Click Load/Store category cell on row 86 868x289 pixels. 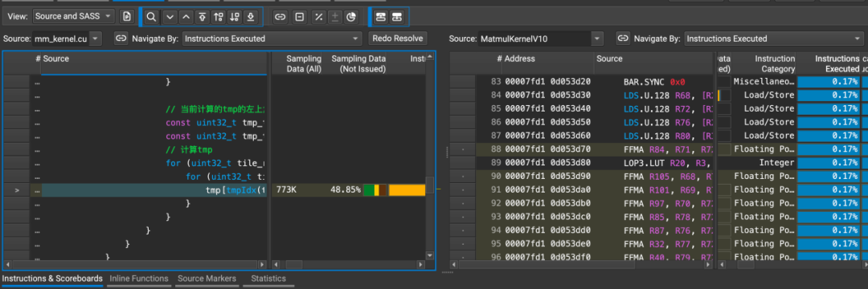764,122
